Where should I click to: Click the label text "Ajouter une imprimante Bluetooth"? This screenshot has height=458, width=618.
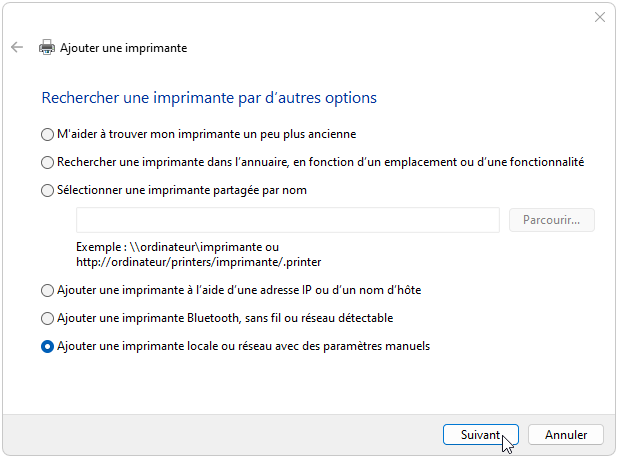click(225, 319)
